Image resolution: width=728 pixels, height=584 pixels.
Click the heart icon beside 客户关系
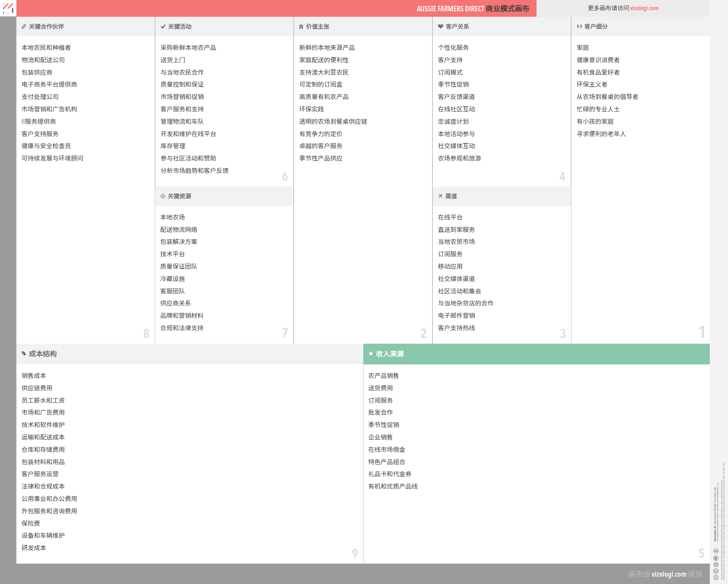[440, 27]
